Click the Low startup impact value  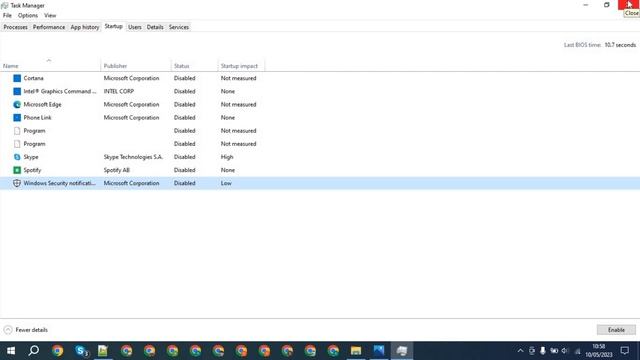[x=226, y=183]
